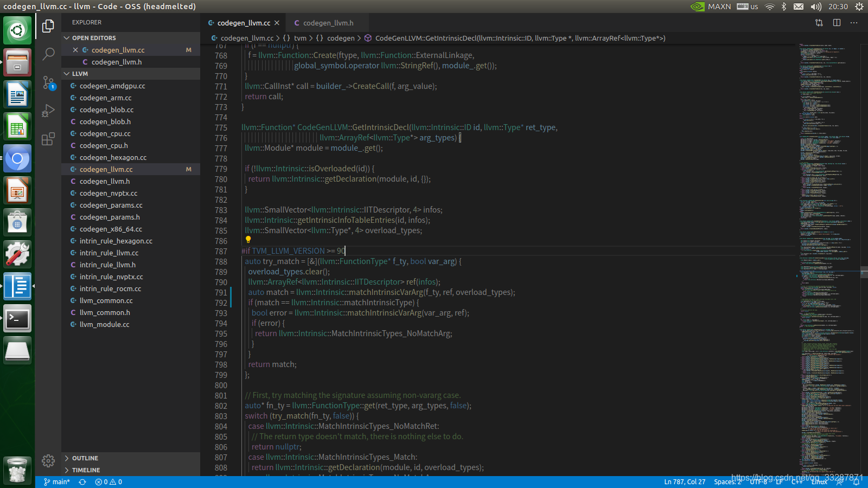Image resolution: width=868 pixels, height=488 pixels.
Task: Open codegen_hexagon.cc file
Action: pyautogui.click(x=131, y=157)
